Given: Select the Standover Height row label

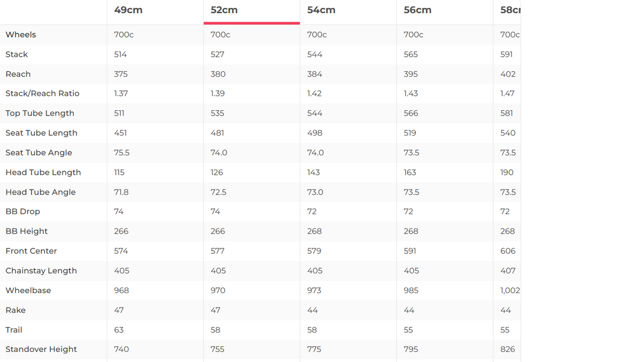Looking at the screenshot, I should (x=41, y=349).
